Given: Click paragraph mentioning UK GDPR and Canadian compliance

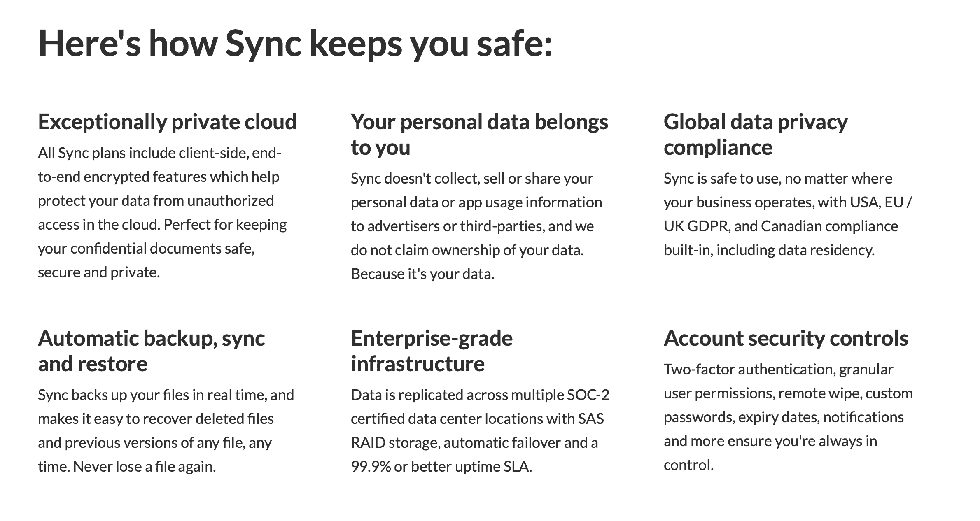Looking at the screenshot, I should (x=788, y=214).
